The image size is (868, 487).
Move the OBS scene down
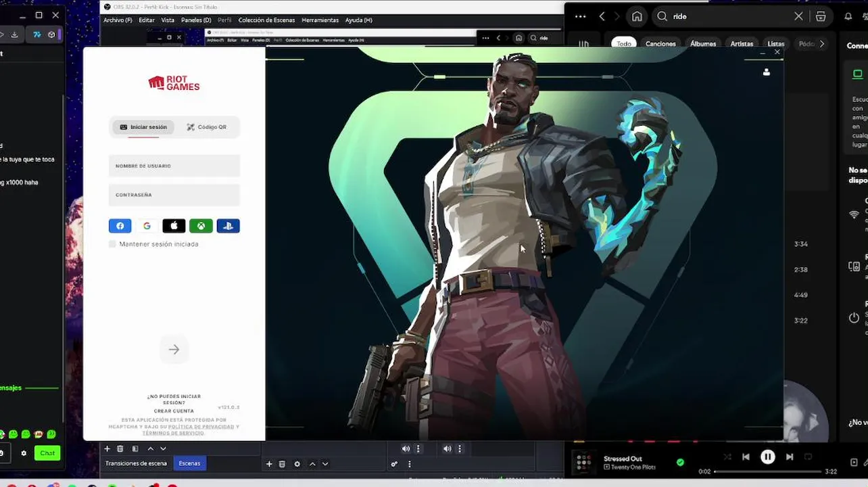pos(163,448)
